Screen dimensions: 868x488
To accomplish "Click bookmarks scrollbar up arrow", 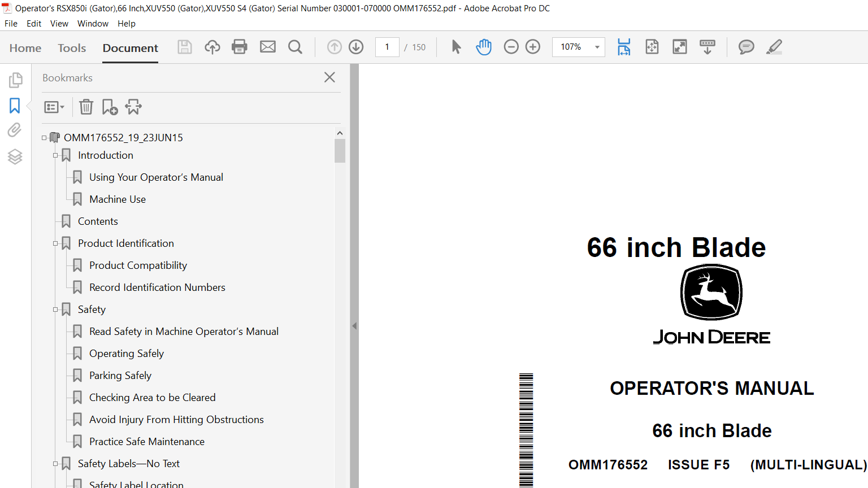I will (x=340, y=133).
